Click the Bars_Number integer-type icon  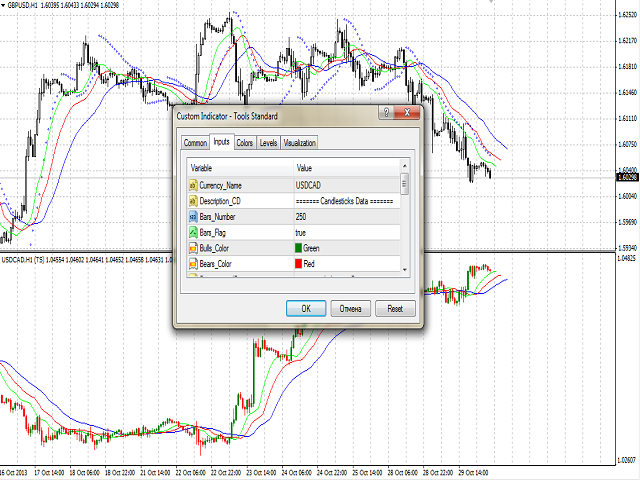coord(193,217)
